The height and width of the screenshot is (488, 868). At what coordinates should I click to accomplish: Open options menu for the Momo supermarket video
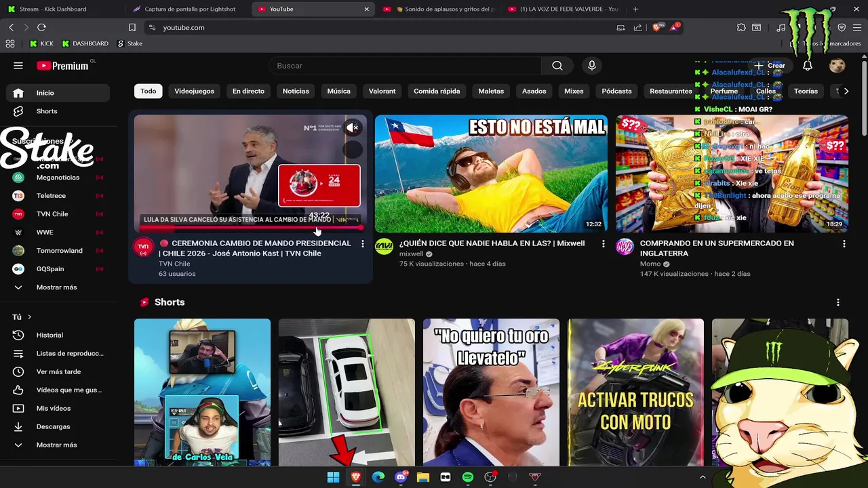pos(844,243)
